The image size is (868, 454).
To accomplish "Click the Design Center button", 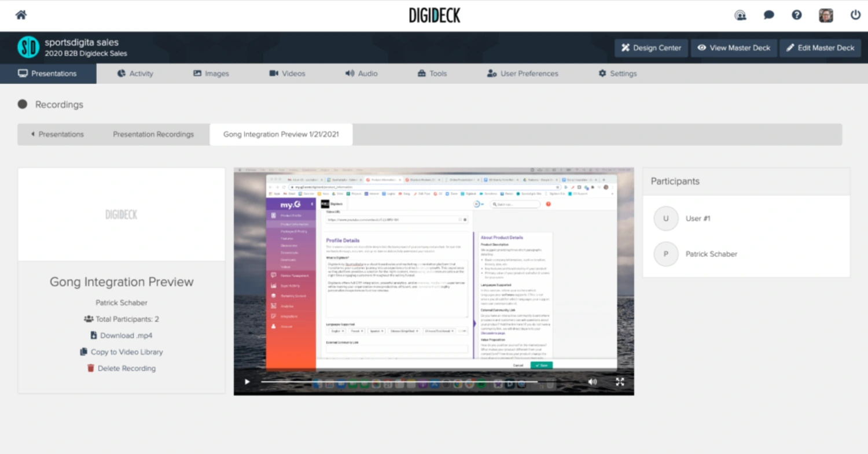I will 651,48.
